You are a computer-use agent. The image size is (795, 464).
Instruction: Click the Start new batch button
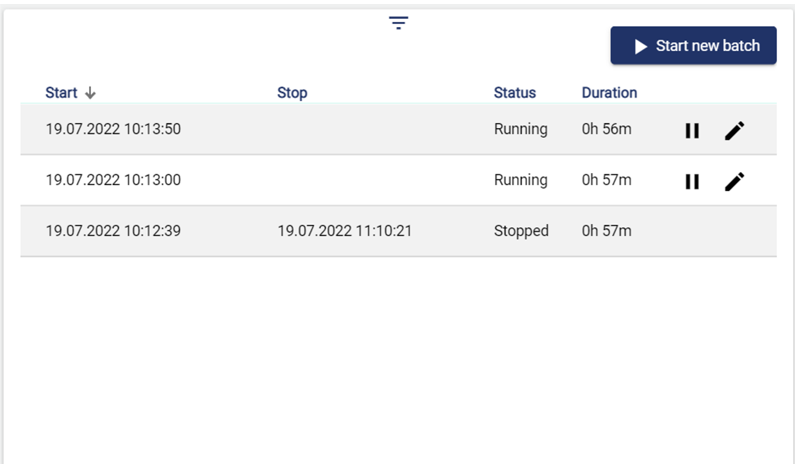click(693, 46)
